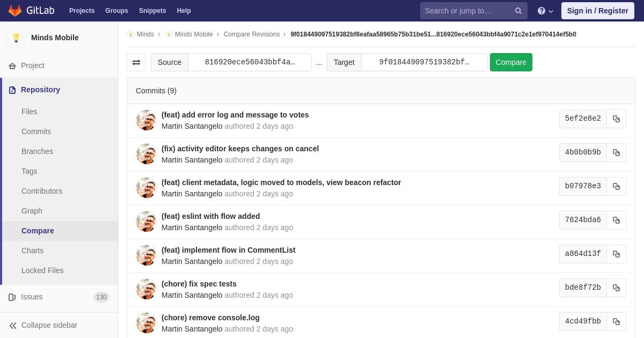This screenshot has height=338, width=644.
Task: Copy commit SHA 4b0b0b9b
Action: (616, 153)
